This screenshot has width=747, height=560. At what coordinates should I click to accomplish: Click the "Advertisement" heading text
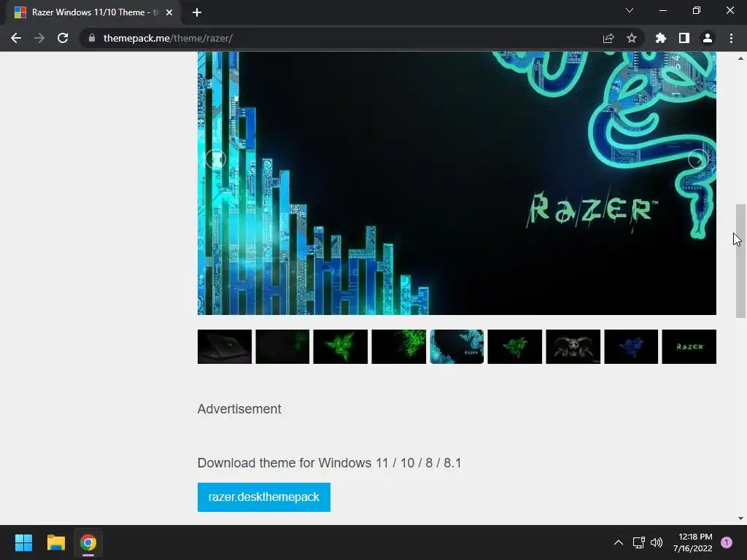239,409
